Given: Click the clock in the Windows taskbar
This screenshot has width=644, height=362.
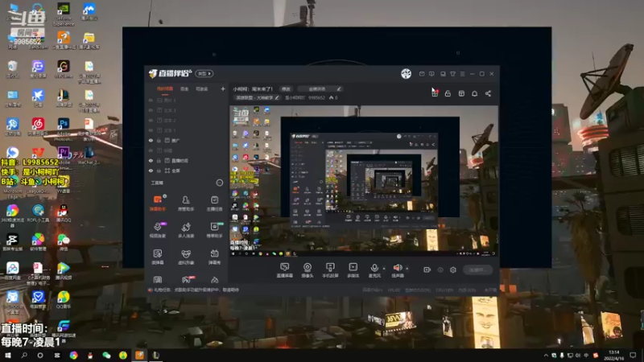Looking at the screenshot, I should [x=613, y=355].
